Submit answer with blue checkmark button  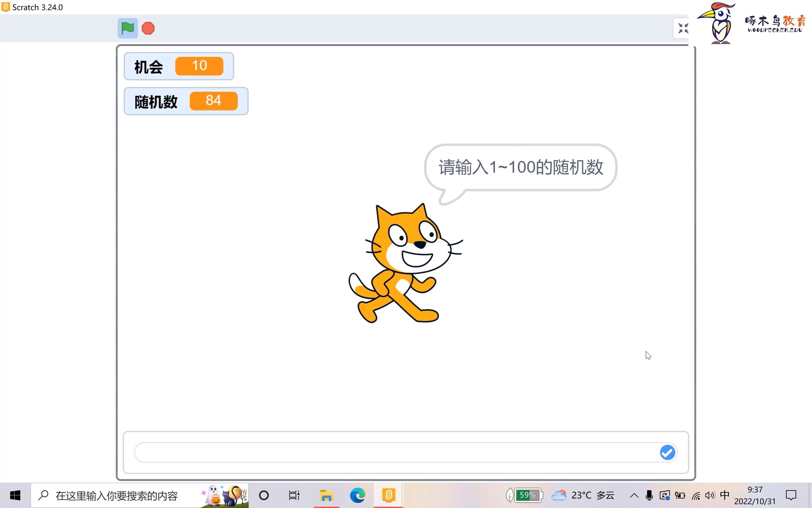pyautogui.click(x=667, y=452)
